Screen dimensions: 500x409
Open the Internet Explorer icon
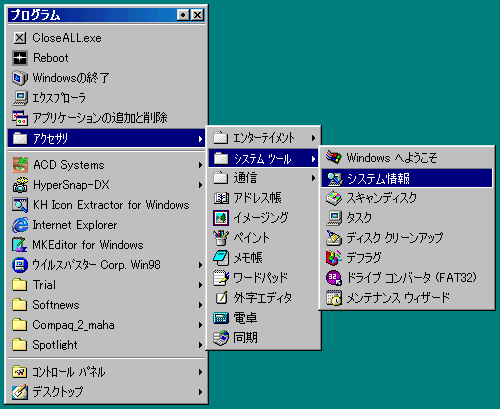20,225
